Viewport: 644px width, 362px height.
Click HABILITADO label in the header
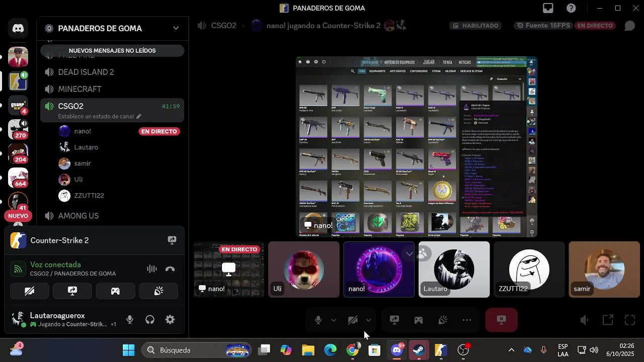point(476,26)
